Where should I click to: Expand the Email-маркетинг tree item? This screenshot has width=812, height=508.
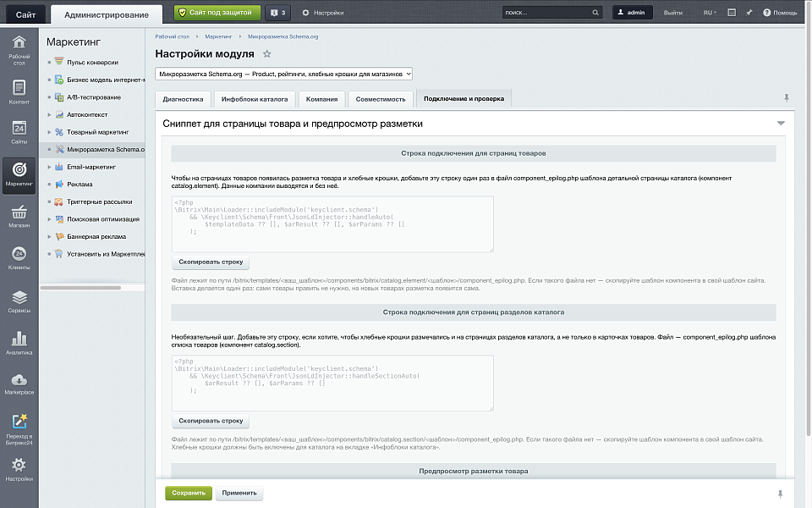click(49, 167)
